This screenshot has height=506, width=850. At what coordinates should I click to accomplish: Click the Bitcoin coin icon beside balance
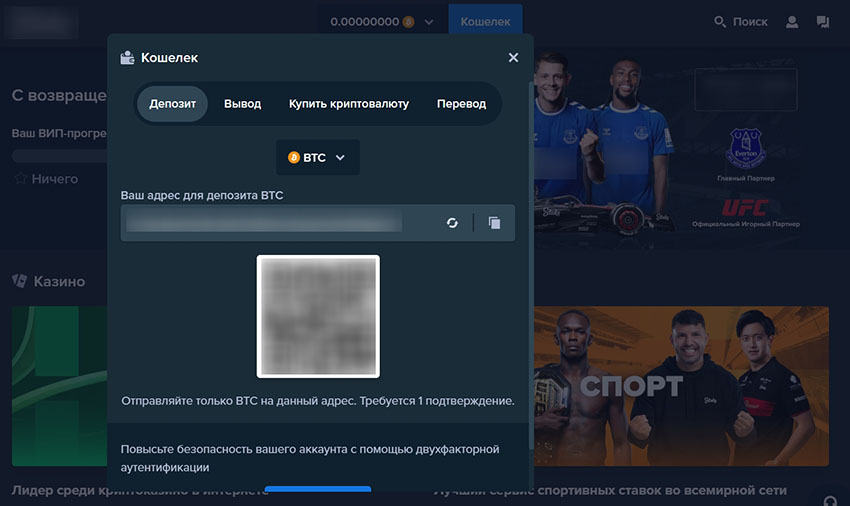409,22
